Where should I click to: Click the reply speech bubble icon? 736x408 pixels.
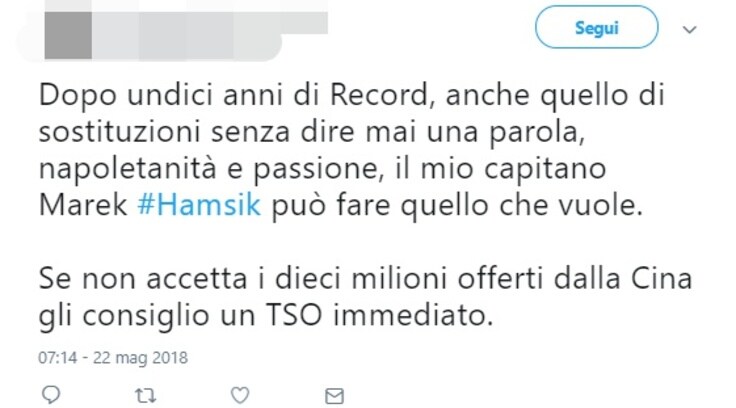coord(51,395)
